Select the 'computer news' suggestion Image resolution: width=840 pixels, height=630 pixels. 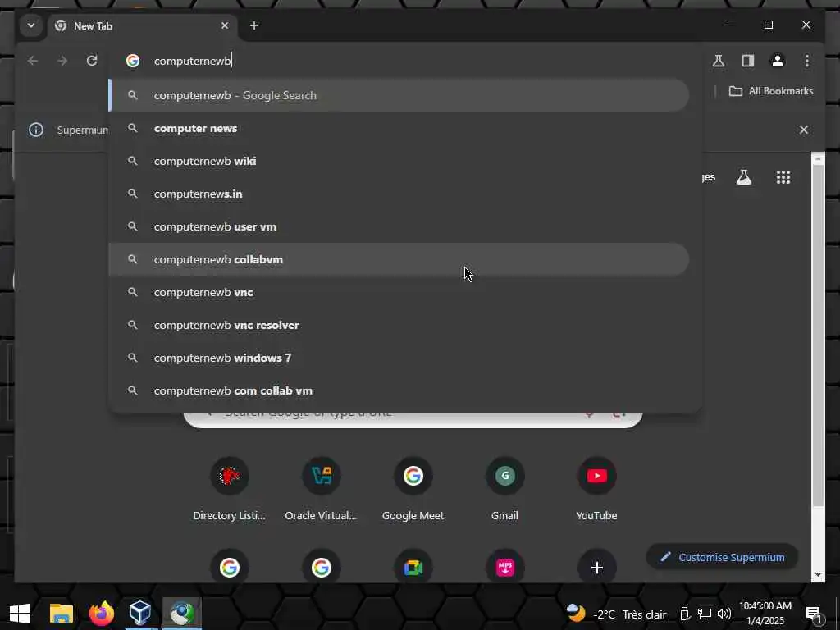(x=399, y=128)
